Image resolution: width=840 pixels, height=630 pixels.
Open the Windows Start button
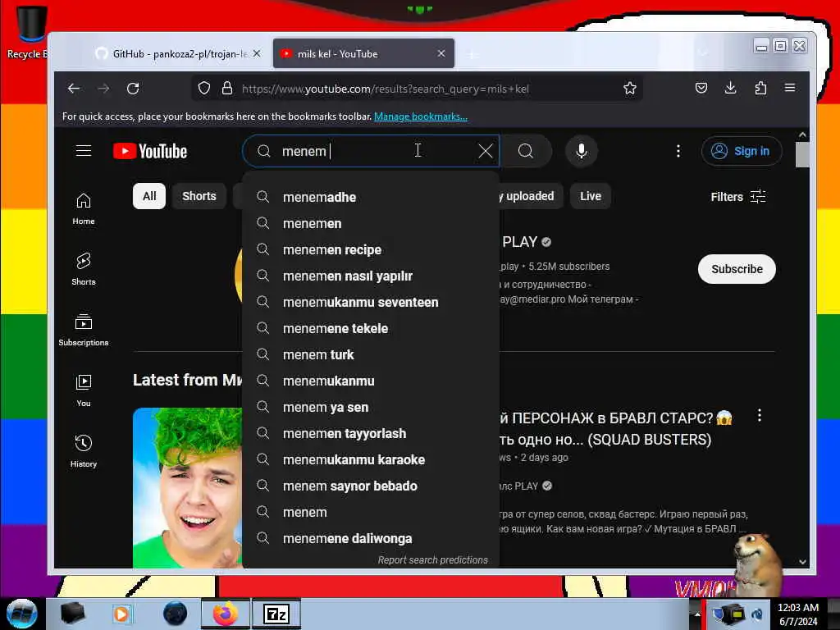point(21,614)
